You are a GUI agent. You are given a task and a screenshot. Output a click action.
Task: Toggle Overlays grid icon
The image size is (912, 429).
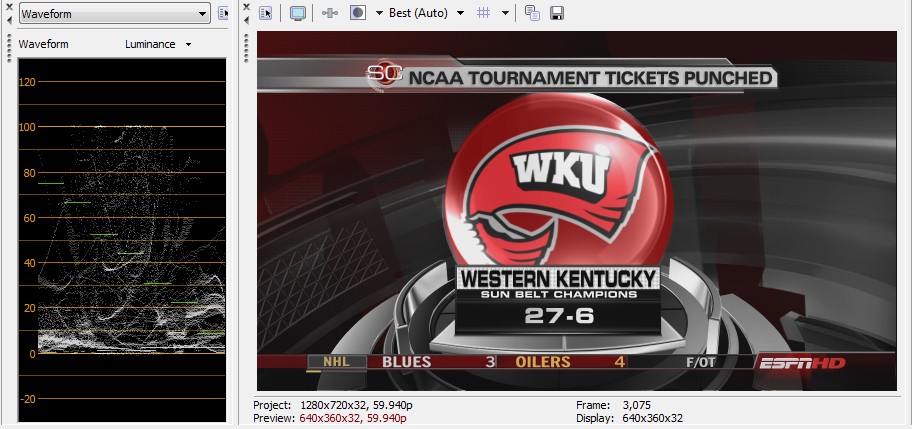[x=483, y=13]
